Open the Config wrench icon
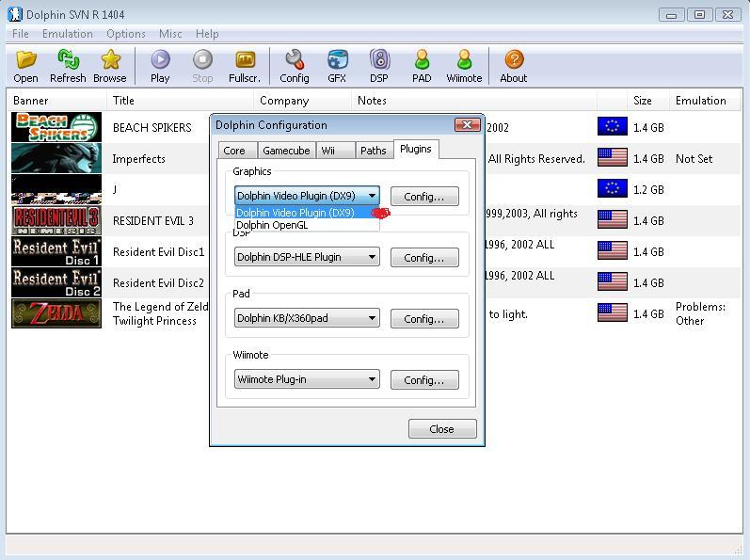Image resolution: width=750 pixels, height=560 pixels. [295, 60]
